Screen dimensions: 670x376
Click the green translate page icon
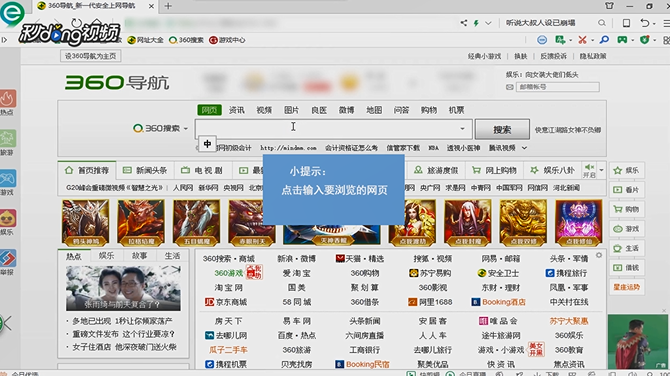point(560,40)
